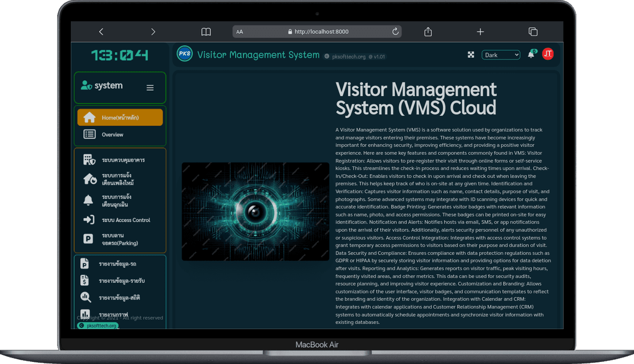
Task: Click the JT user avatar
Action: (548, 54)
